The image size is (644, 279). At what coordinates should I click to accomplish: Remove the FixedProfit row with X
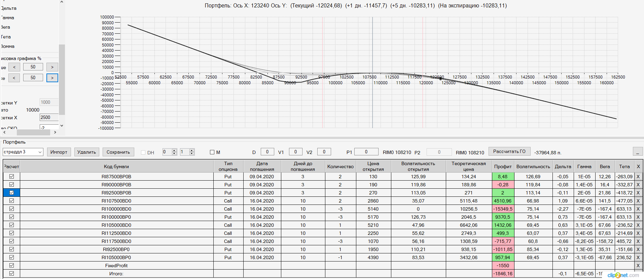[x=638, y=266]
